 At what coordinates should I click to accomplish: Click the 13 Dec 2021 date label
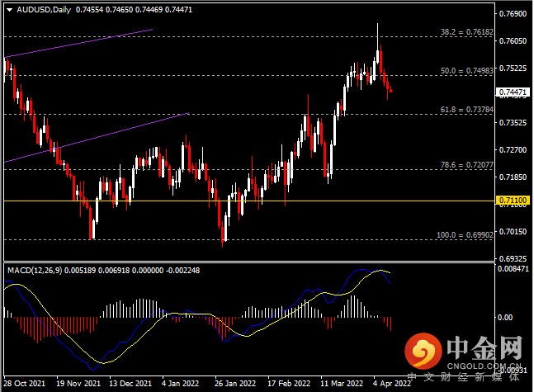click(130, 384)
